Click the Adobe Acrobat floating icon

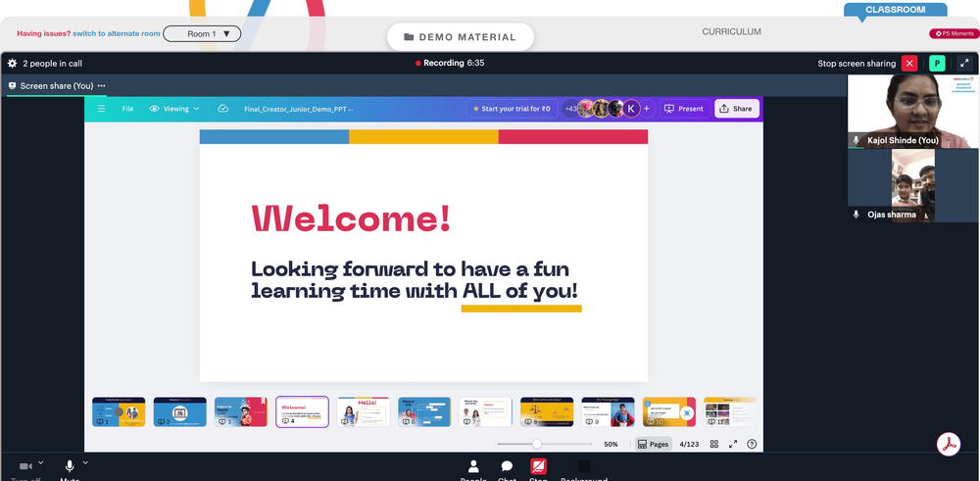949,444
